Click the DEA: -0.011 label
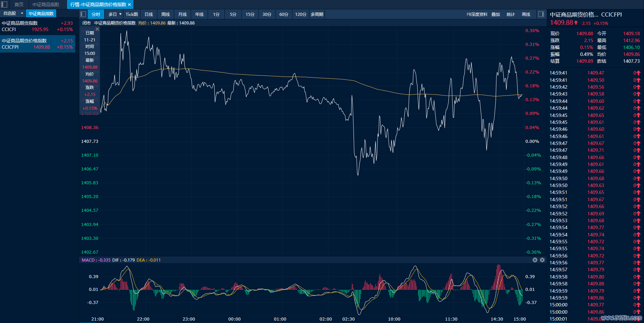The height and width of the screenshot is (323, 644). pos(149,260)
